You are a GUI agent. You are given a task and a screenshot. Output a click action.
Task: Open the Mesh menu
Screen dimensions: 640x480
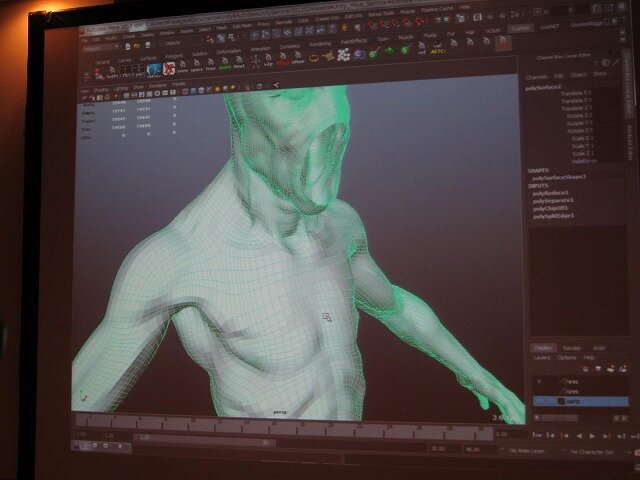pos(222,28)
